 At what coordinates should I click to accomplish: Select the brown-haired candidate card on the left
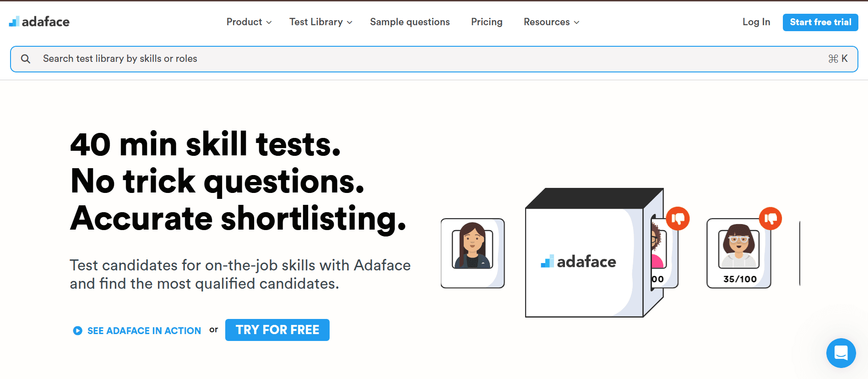tap(472, 253)
